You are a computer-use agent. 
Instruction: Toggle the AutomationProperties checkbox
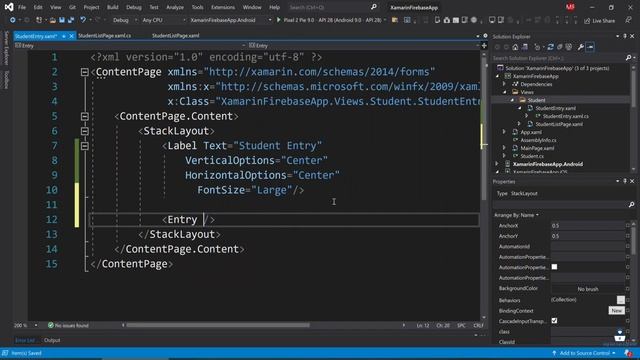554,267
